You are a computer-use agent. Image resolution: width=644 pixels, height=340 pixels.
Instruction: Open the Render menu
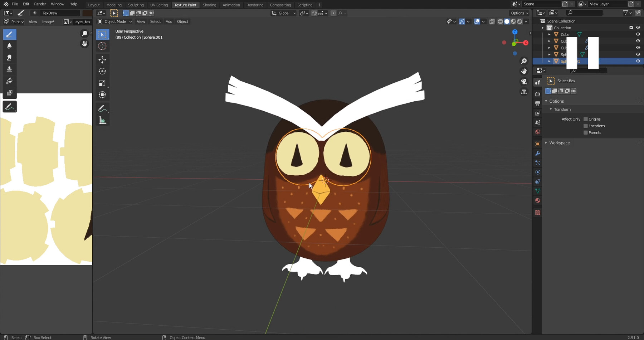click(x=40, y=4)
